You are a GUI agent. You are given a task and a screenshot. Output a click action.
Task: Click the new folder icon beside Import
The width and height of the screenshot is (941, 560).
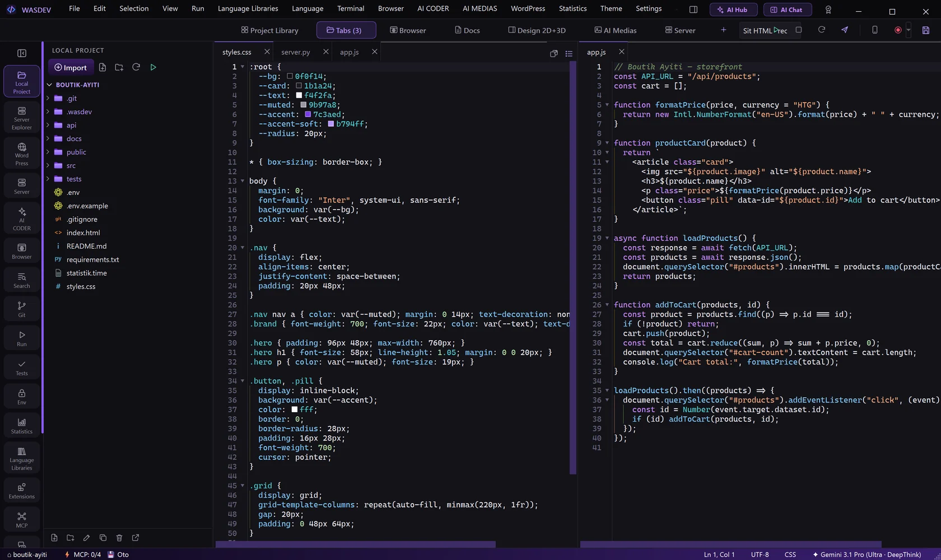pyautogui.click(x=119, y=67)
